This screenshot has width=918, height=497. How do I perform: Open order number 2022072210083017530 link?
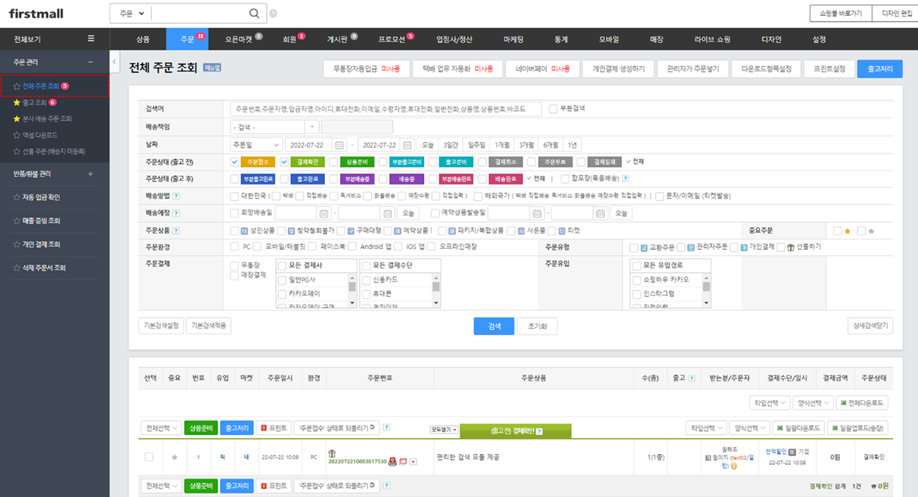coord(357,462)
